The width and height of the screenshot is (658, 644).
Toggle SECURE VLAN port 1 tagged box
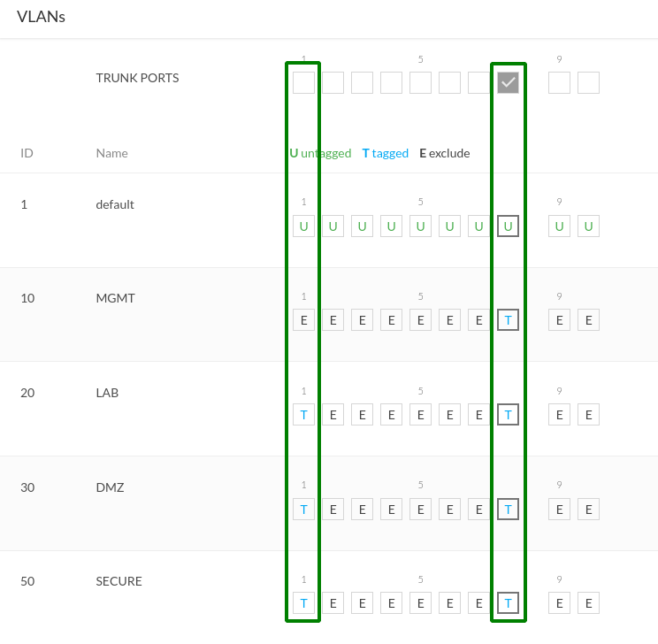[303, 603]
